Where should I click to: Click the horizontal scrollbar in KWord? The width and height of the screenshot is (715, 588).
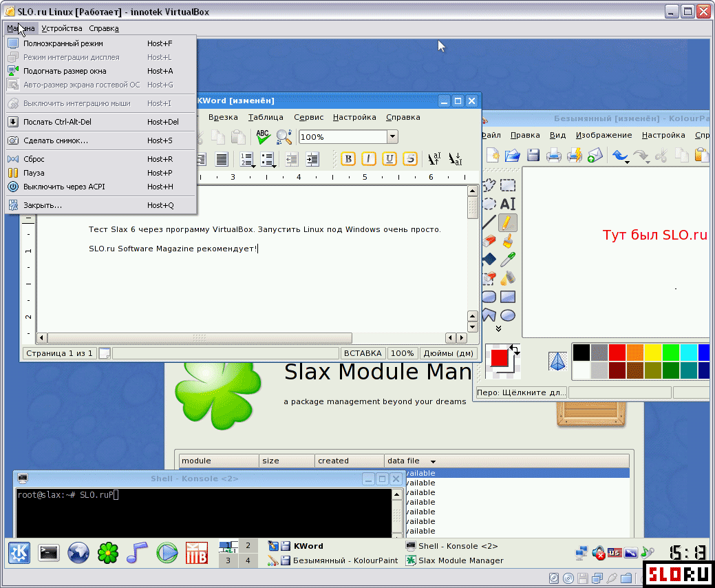pos(200,338)
